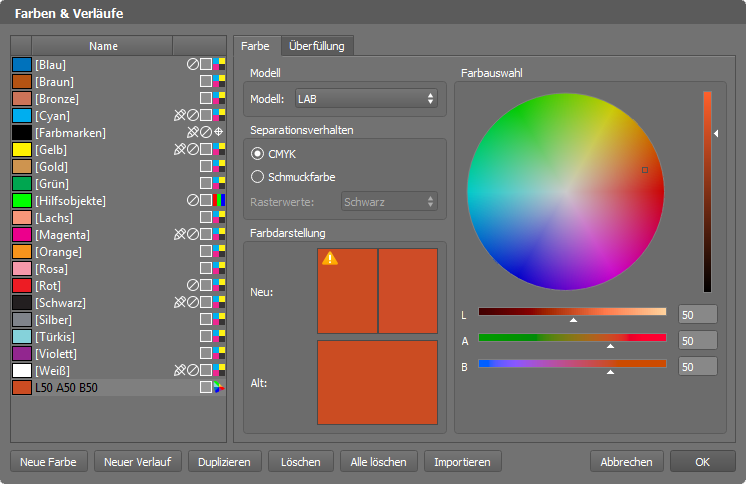The image size is (746, 484).
Task: Click the not-editable pencil icon in Magenta row
Action: point(180,234)
